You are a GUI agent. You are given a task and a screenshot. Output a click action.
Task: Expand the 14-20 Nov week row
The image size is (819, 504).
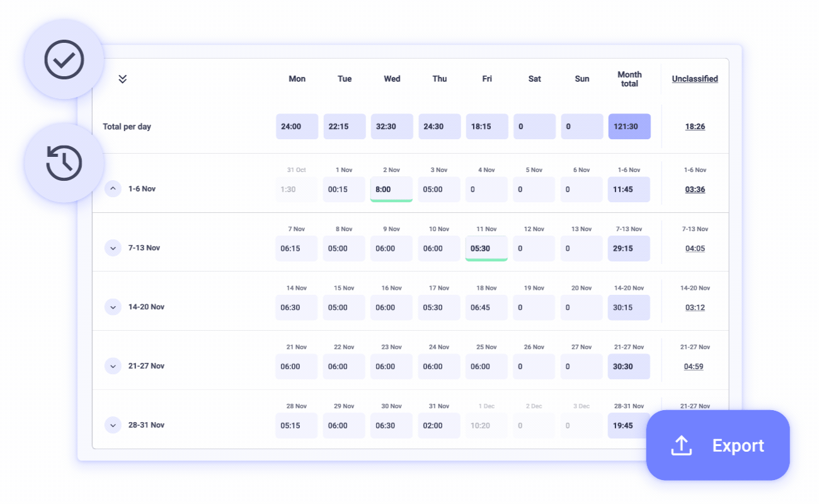(113, 307)
